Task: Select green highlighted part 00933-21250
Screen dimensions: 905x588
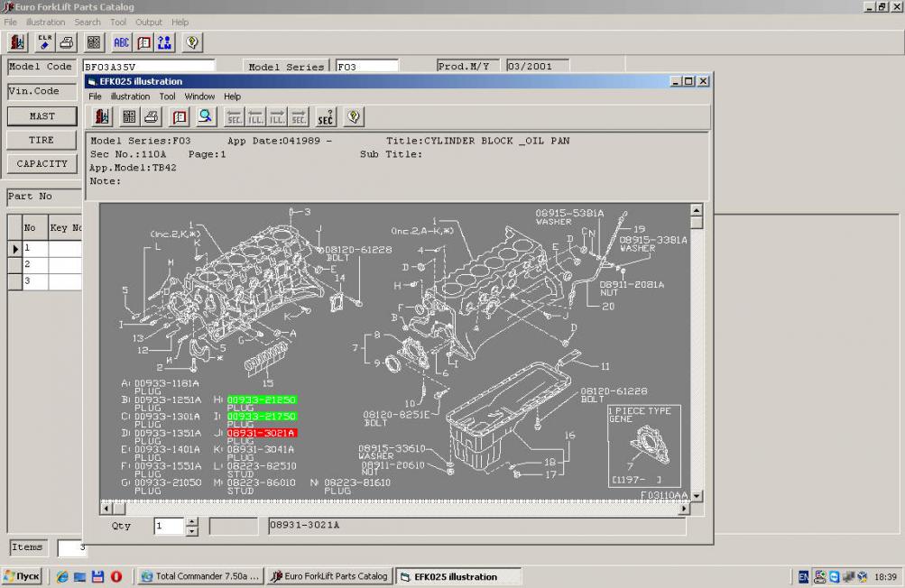Action: tap(262, 400)
